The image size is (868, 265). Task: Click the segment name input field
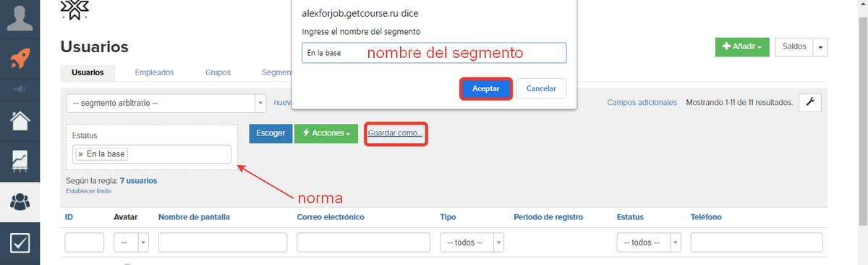pyautogui.click(x=434, y=53)
